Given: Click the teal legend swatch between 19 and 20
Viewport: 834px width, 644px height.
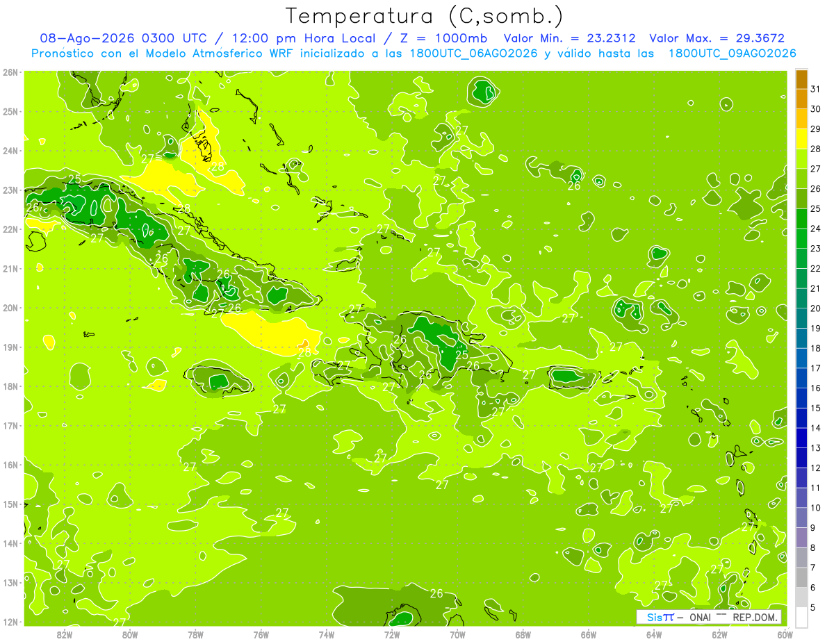Looking at the screenshot, I should click(x=801, y=318).
